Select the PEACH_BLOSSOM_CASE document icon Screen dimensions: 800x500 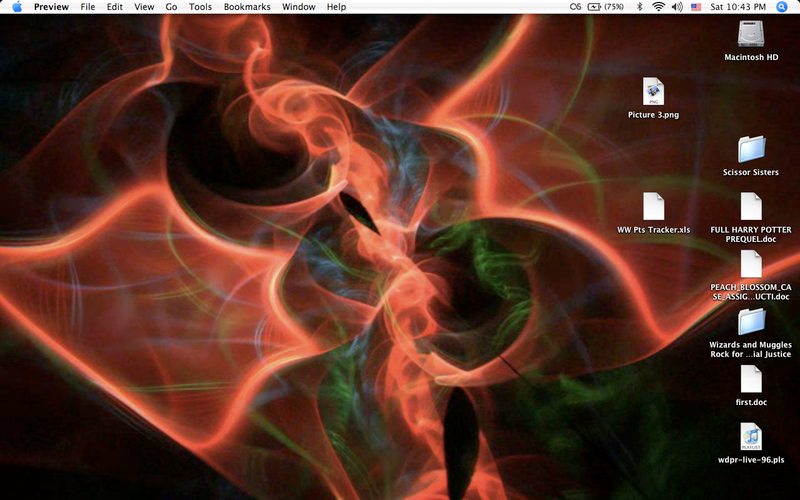751,264
